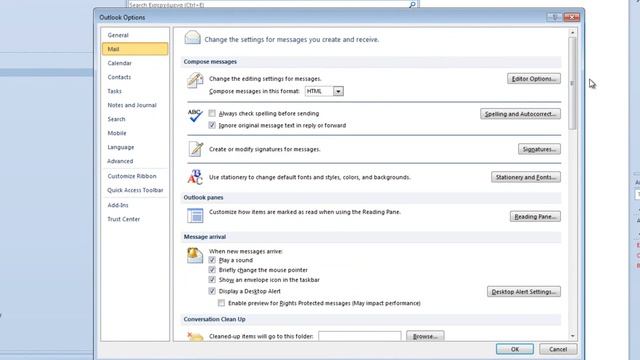Close the Outlook Options dialog
640x360 pixels.
click(x=571, y=17)
